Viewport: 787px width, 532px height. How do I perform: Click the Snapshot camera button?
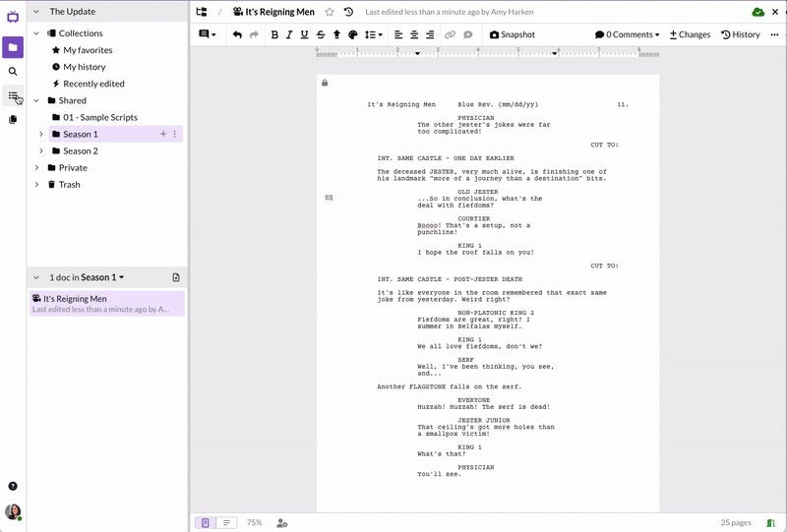click(512, 34)
